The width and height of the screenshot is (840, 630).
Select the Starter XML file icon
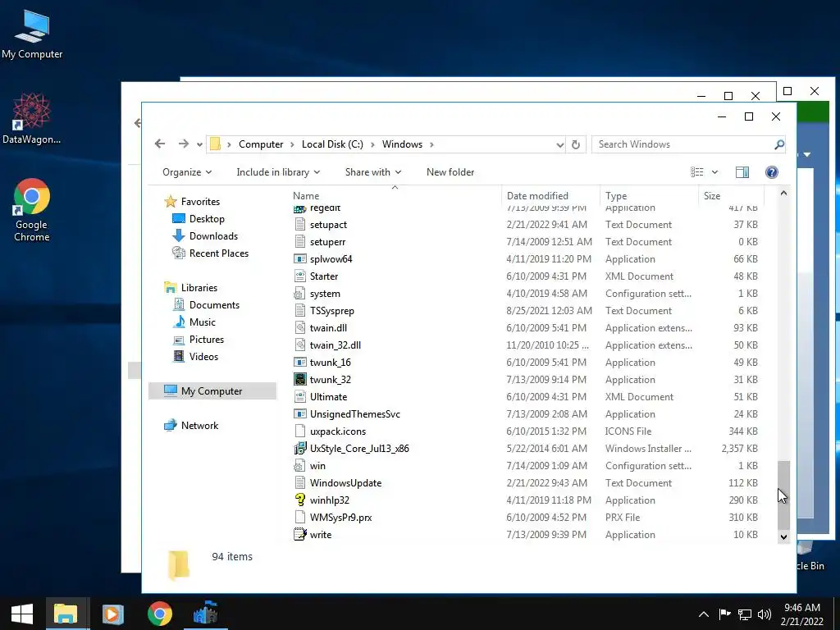coord(300,276)
